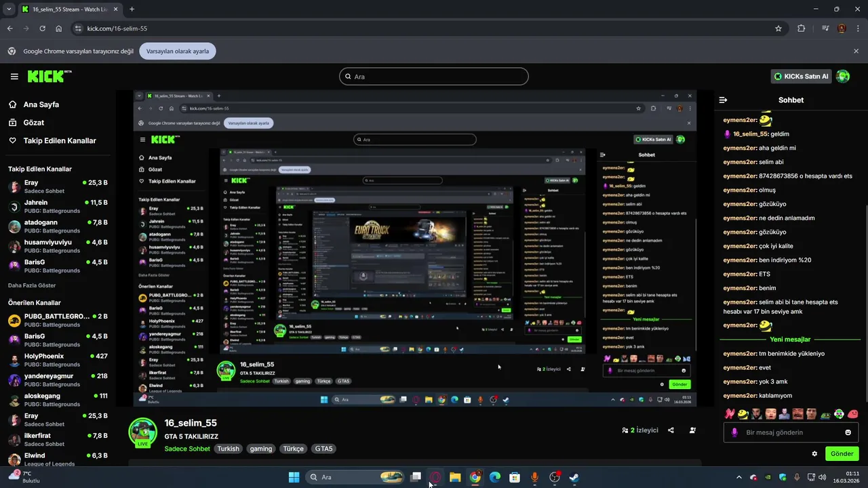Open the user profile avatar menu
The image size is (868, 488).
843,77
